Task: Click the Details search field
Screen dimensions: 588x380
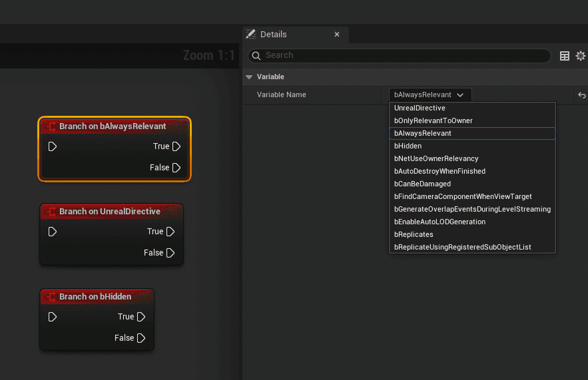Action: [399, 55]
